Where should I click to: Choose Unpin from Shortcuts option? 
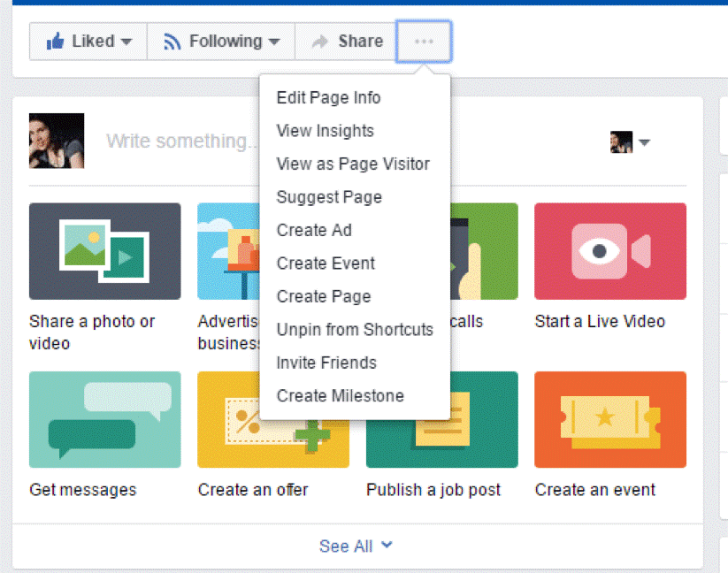tap(355, 330)
